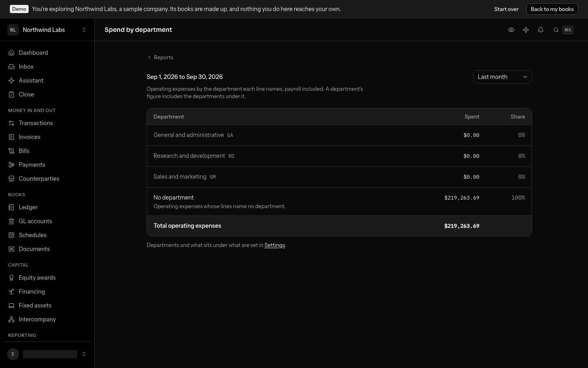Open Intercompany in the sidebar

[x=47, y=319]
